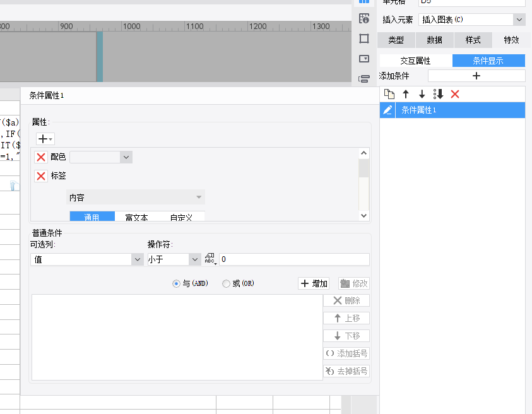This screenshot has height=414, width=532.
Task: Switch to the 样式 tab
Action: coord(473,40)
